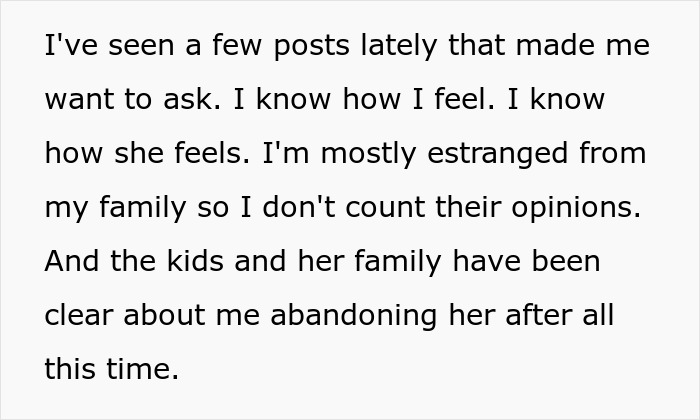Click the word "clear"
This screenshot has width=700, height=420.
(82, 315)
